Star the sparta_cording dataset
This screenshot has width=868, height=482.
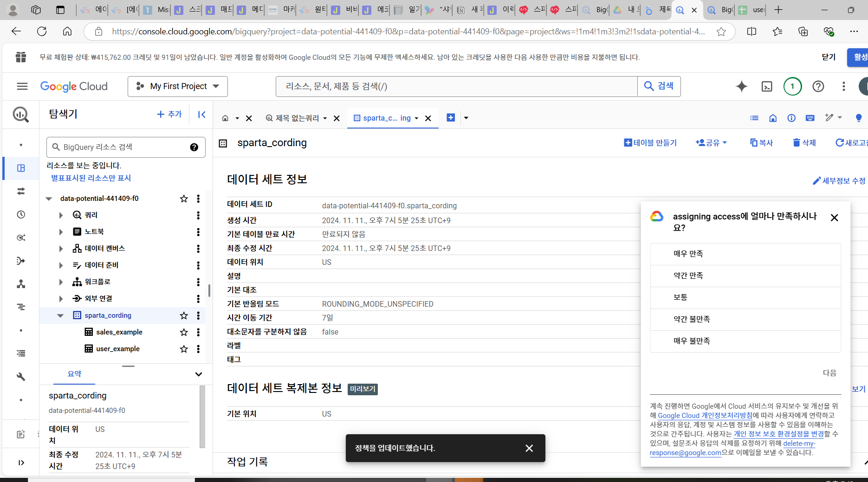coord(184,315)
